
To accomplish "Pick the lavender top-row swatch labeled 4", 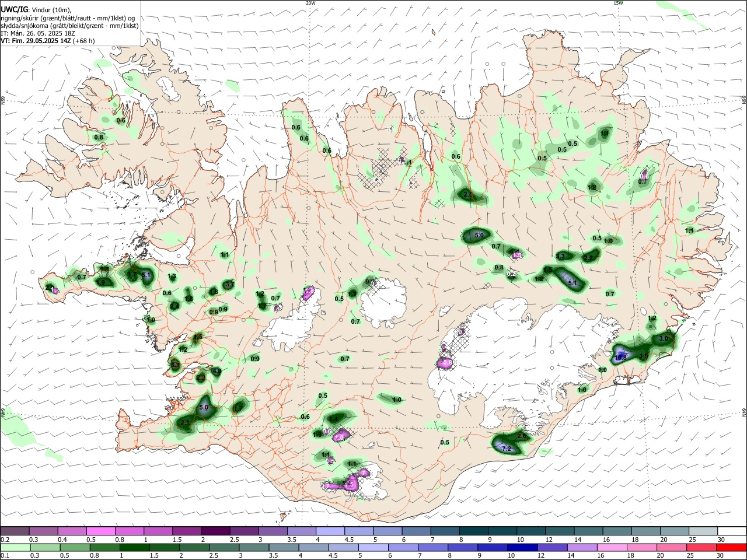I will pos(331,531).
